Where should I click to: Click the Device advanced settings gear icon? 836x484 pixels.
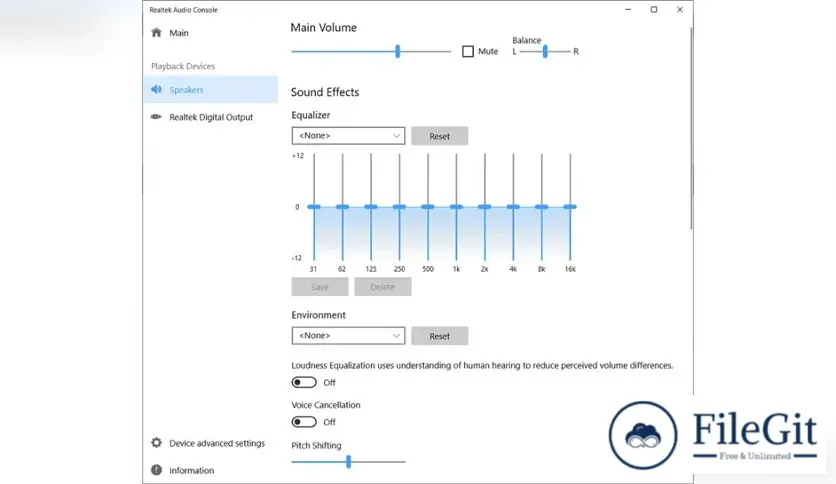click(156, 442)
